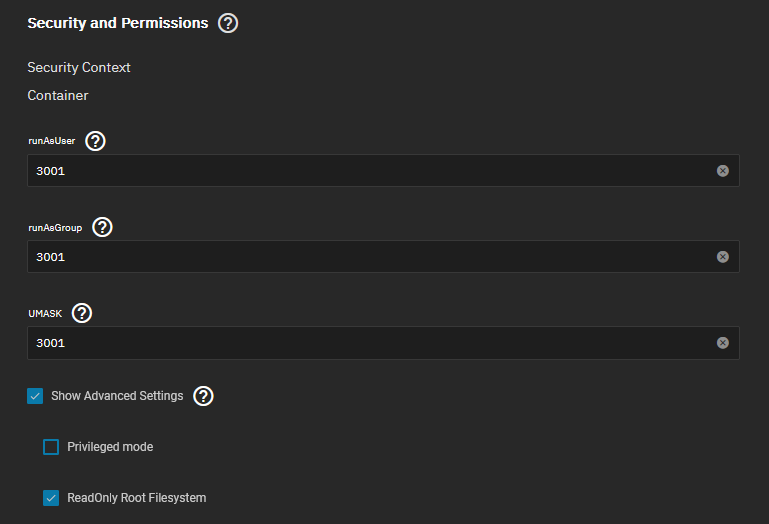Clear the UMASK field value
Screen dimensions: 769x524
coord(722,343)
